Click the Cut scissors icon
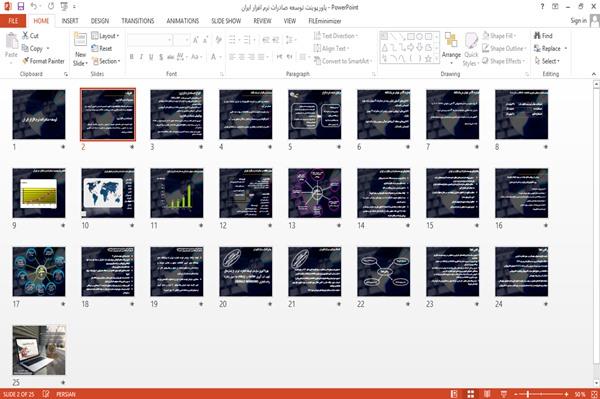The image size is (600, 399). click(x=26, y=36)
